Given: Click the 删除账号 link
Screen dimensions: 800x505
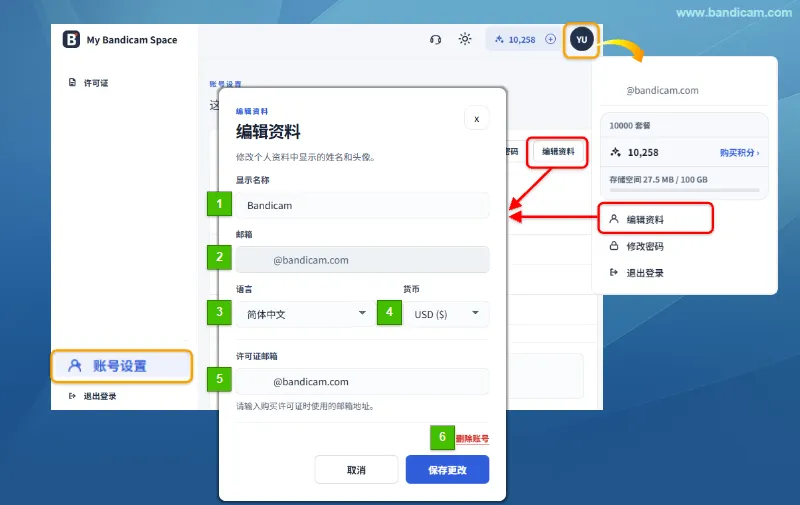Looking at the screenshot, I should tap(472, 438).
